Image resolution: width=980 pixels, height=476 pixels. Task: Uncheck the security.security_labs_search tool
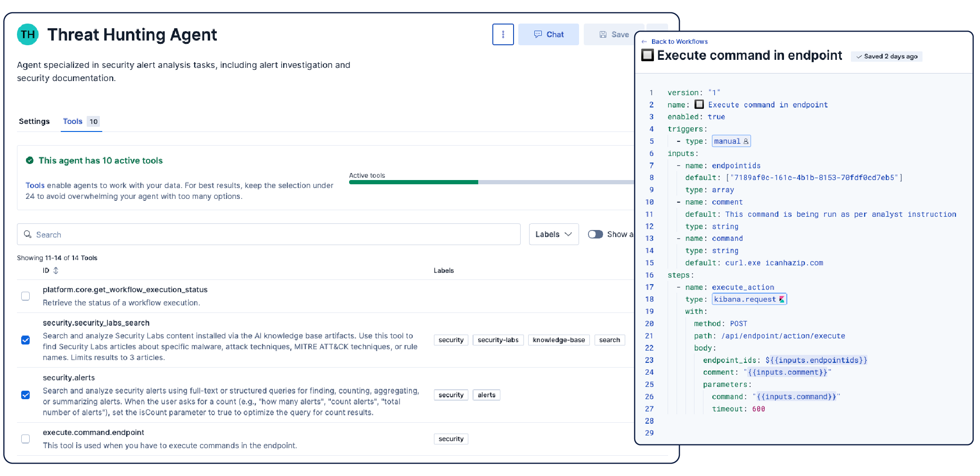pos(25,340)
